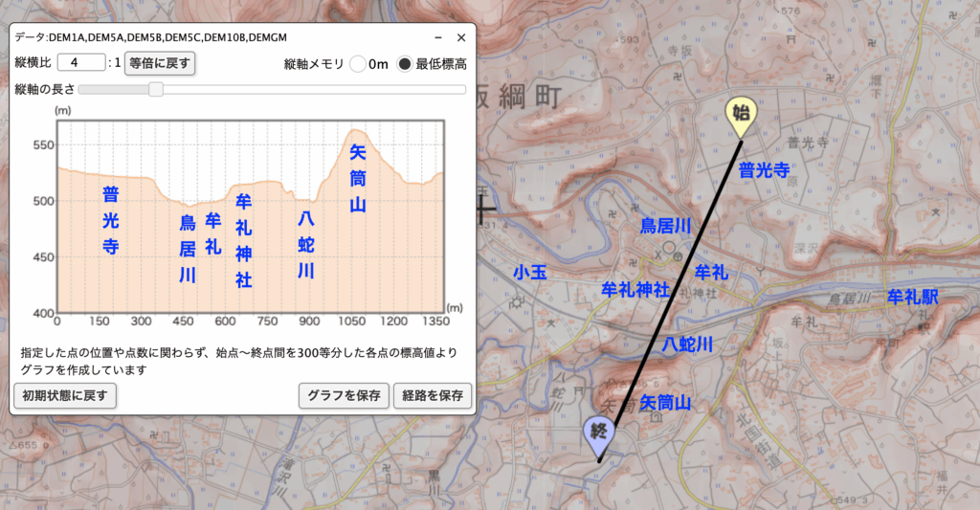Click the 牟礼神社 label on the map

click(x=635, y=288)
